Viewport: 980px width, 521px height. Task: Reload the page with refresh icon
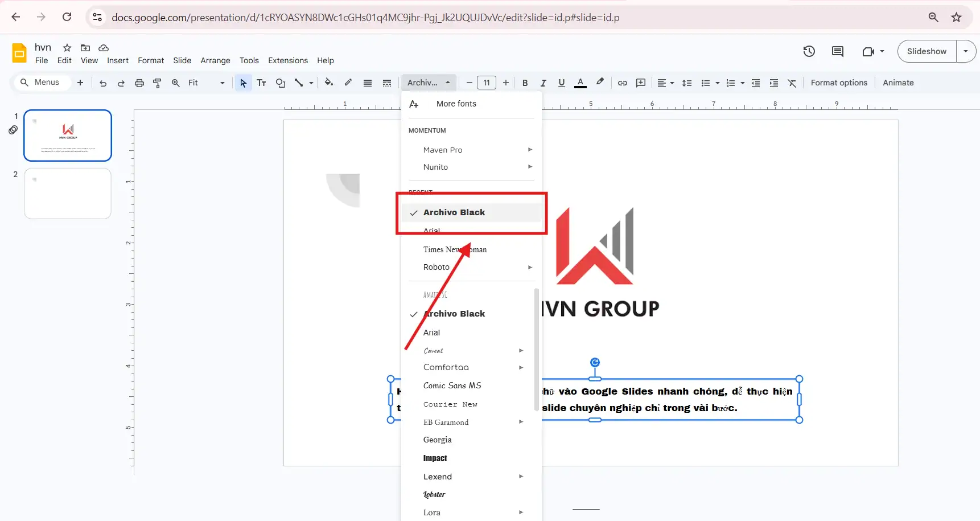coord(67,17)
